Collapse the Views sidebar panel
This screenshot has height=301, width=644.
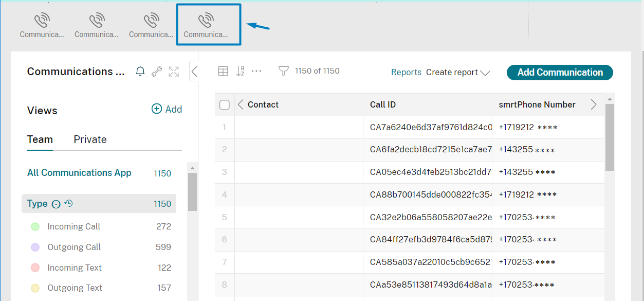tap(194, 72)
